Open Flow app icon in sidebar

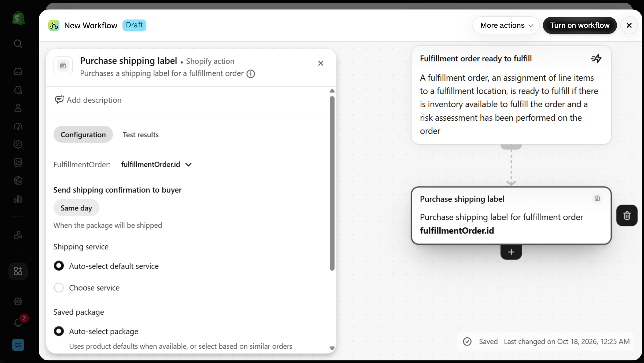click(18, 235)
